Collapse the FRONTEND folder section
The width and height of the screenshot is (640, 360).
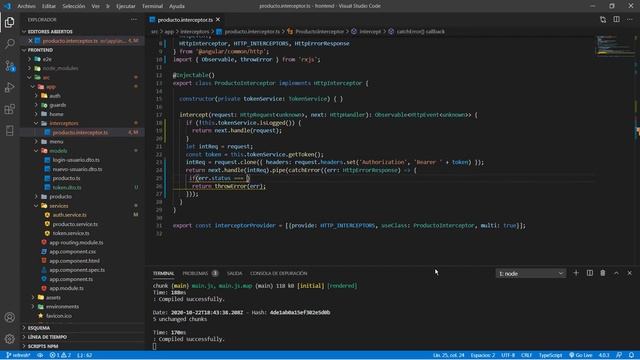[x=82, y=50]
